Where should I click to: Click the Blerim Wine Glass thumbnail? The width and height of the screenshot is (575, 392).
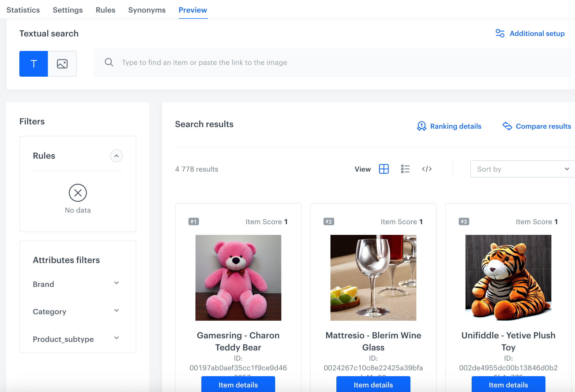pyautogui.click(x=373, y=278)
